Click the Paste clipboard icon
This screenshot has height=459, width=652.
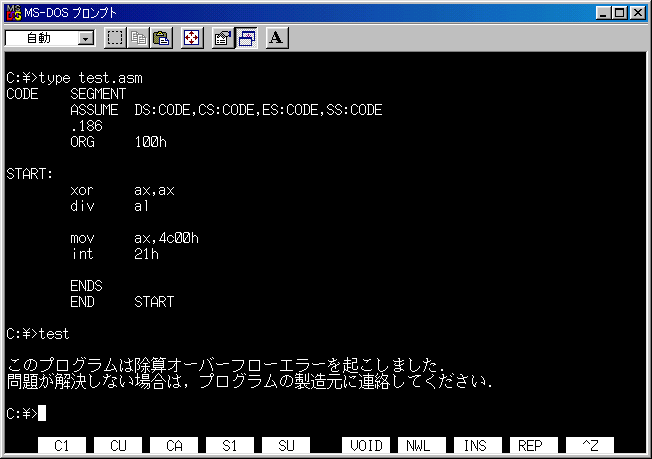[161, 38]
